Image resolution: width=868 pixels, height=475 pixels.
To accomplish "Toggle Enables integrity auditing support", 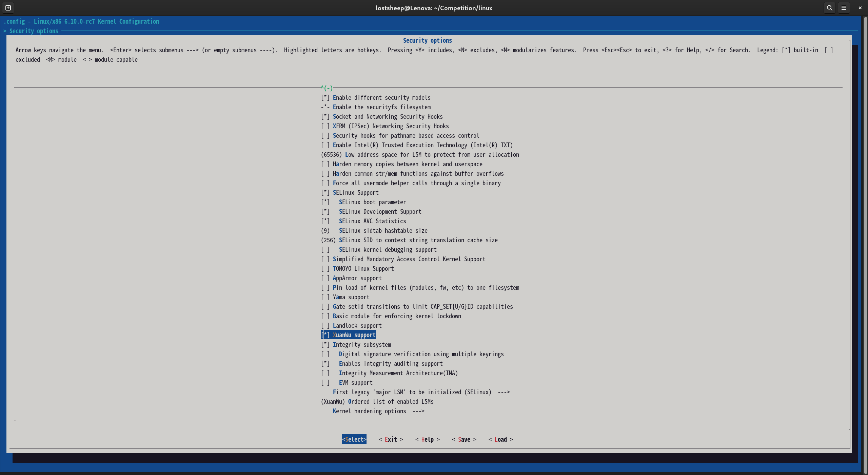I will [382, 364].
